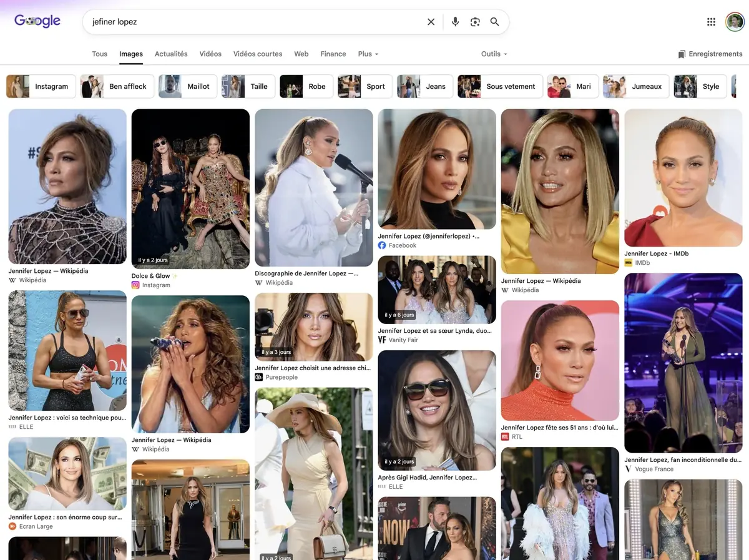This screenshot has height=560, width=749.
Task: Filter results by Instagram chip
Action: 41,87
